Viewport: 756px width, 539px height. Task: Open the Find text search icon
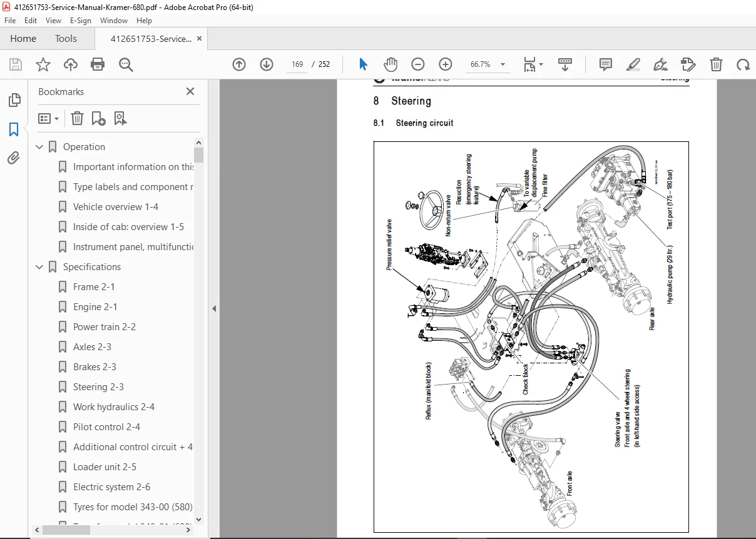[x=126, y=64]
